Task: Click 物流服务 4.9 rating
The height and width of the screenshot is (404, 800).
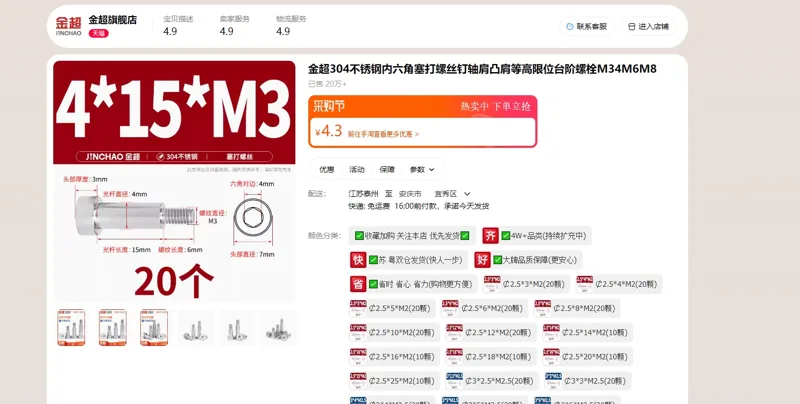Action: point(291,26)
